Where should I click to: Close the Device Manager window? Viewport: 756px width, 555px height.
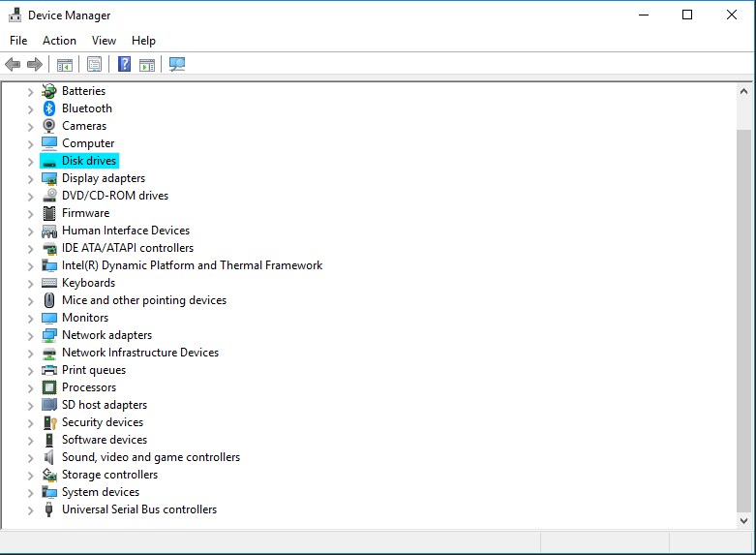tap(732, 15)
